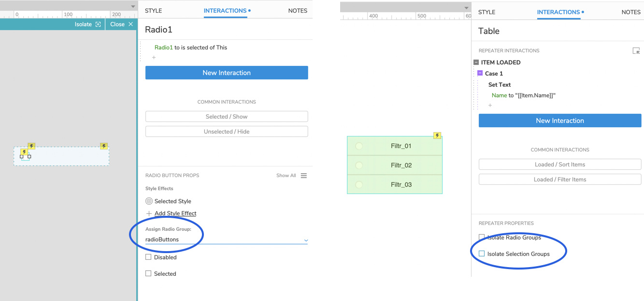The height and width of the screenshot is (301, 644).
Task: Open the Assign Radio Group dropdown
Action: pos(305,240)
